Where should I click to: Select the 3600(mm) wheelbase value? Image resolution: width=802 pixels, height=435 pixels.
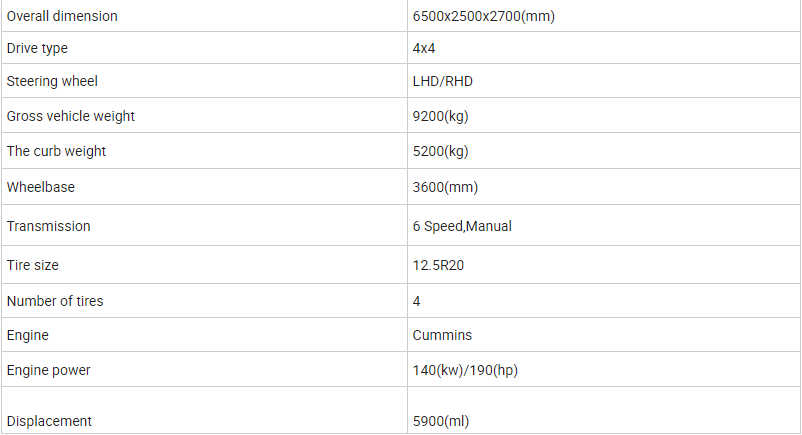click(x=445, y=187)
